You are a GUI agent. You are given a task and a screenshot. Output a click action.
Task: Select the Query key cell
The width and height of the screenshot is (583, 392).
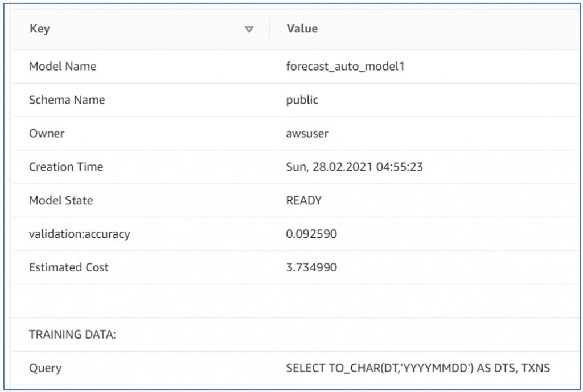[x=46, y=368]
